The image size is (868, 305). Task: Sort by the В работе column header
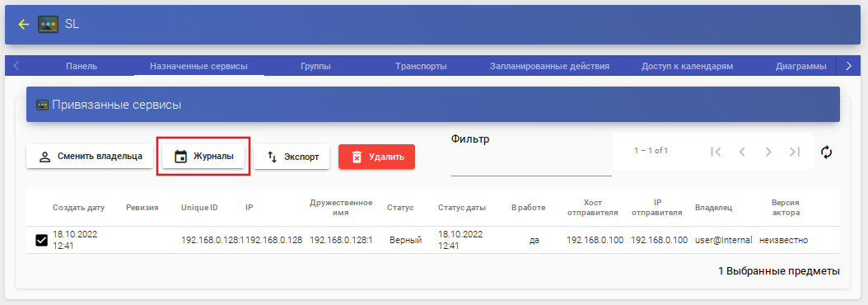[x=528, y=208]
